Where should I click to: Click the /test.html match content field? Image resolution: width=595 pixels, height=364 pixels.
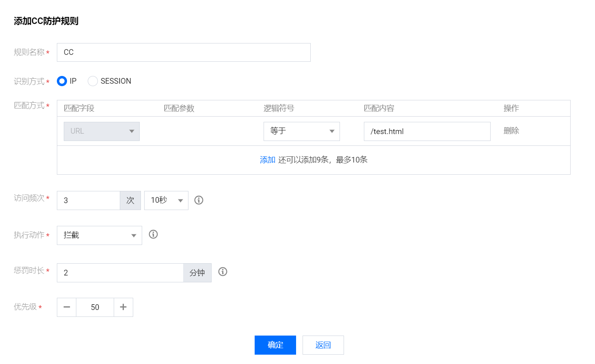[427, 131]
